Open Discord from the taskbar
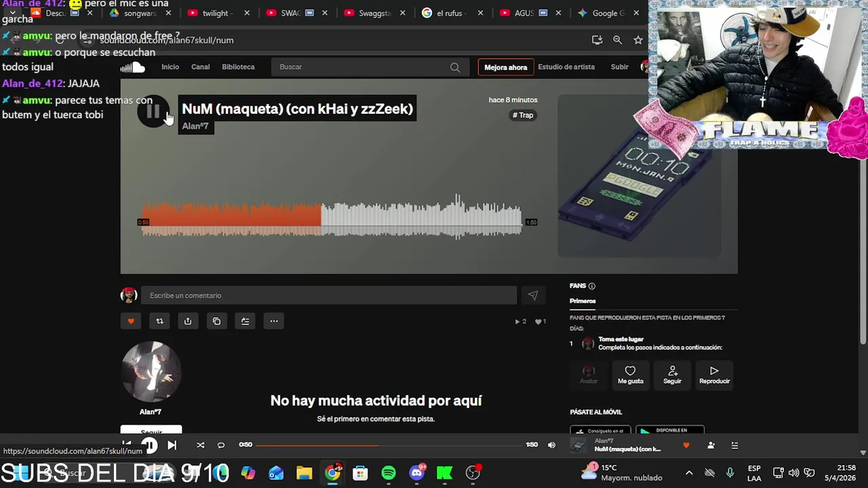Image resolution: width=868 pixels, height=488 pixels. (417, 473)
